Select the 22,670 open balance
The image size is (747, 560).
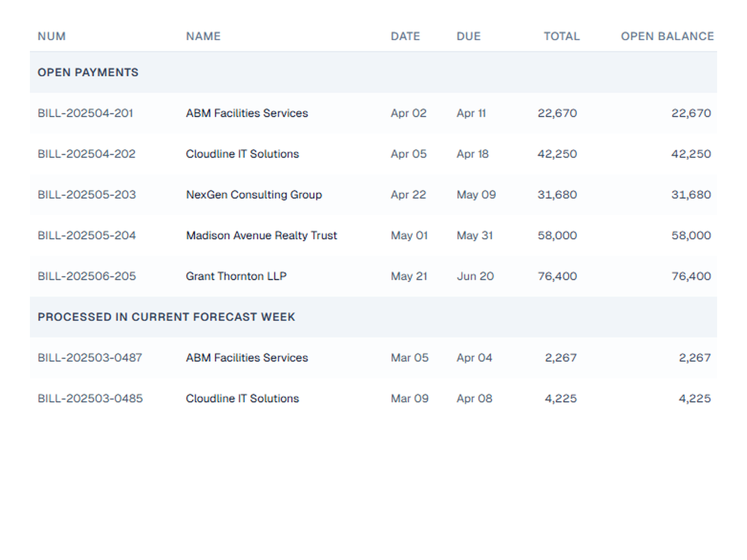(x=691, y=113)
